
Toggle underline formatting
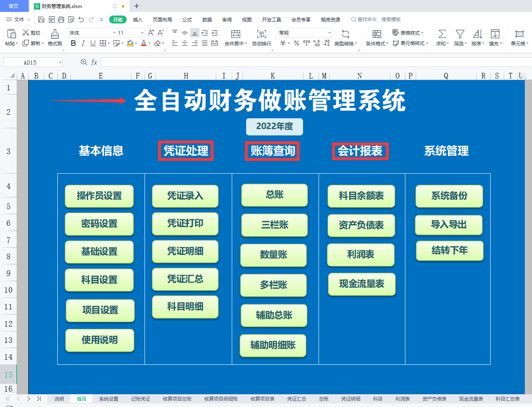coord(92,43)
